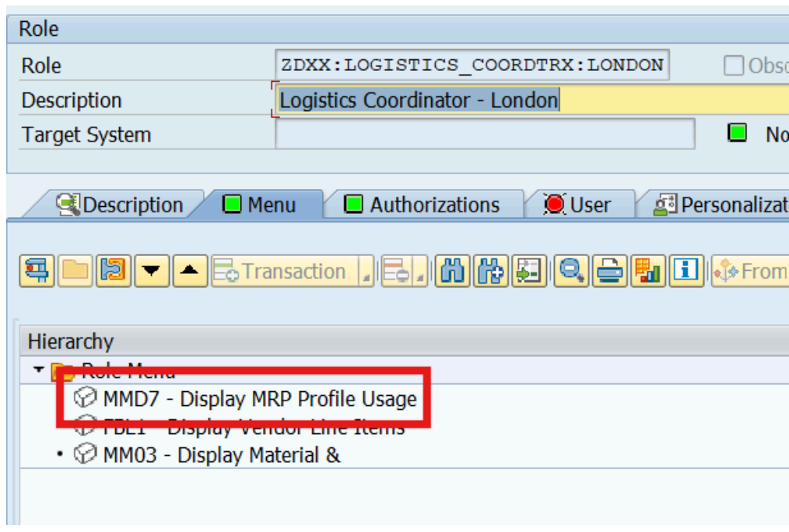Click the Target System input field
The width and height of the screenshot is (789, 532).
[x=484, y=135]
